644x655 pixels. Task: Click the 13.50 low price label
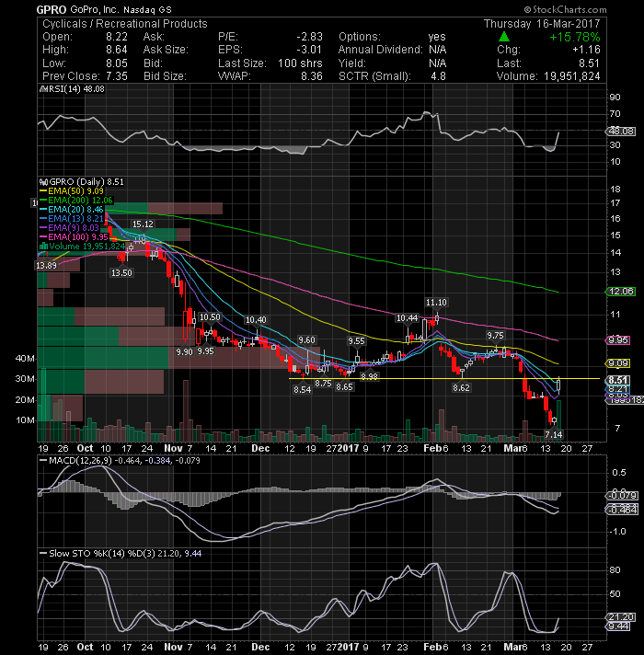[121, 273]
